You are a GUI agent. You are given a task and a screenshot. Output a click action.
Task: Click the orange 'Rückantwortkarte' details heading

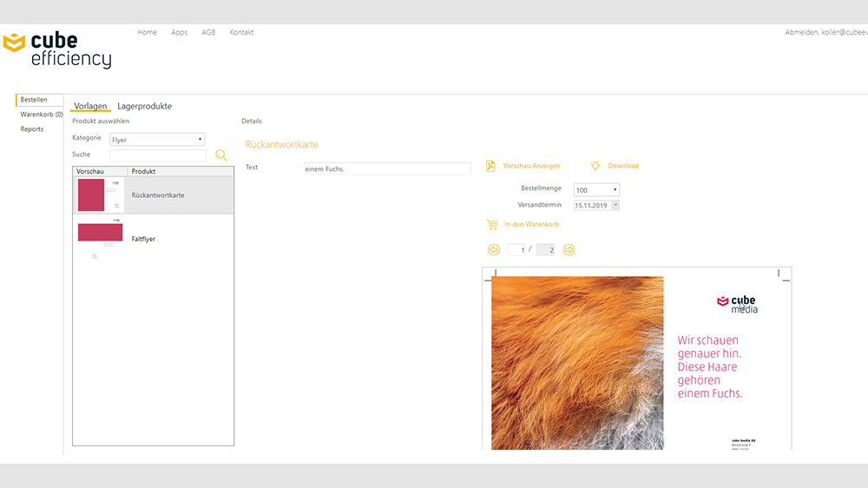click(282, 144)
